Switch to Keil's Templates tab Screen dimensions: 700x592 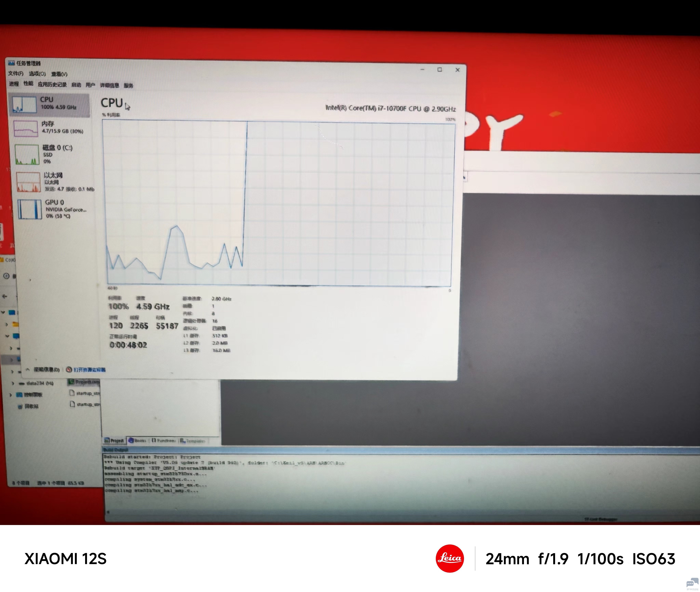[x=193, y=441]
